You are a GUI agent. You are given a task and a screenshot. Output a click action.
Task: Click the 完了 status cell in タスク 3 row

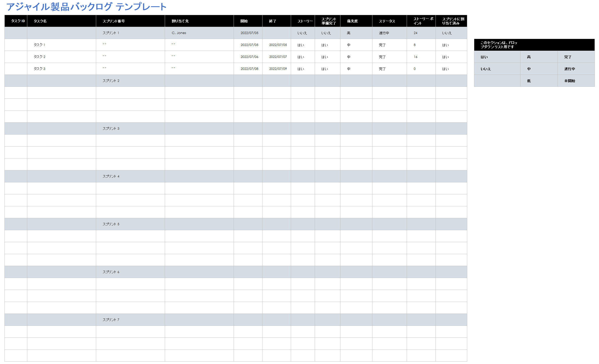390,69
